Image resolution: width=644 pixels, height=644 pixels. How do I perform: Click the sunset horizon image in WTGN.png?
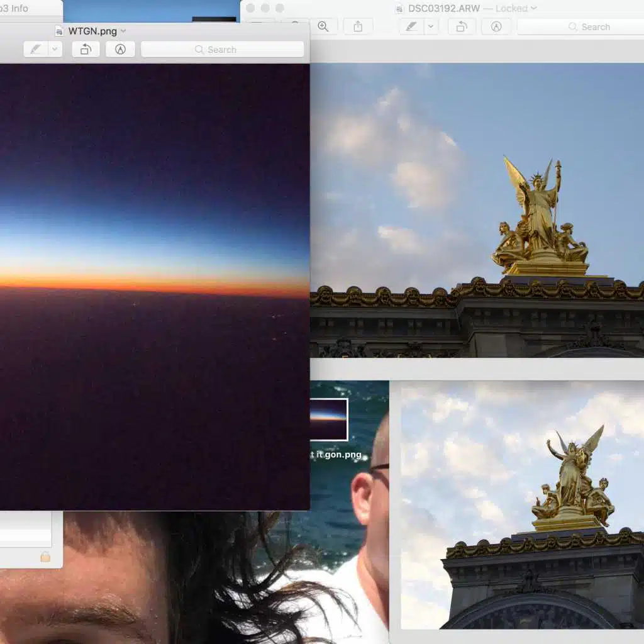[x=154, y=277]
